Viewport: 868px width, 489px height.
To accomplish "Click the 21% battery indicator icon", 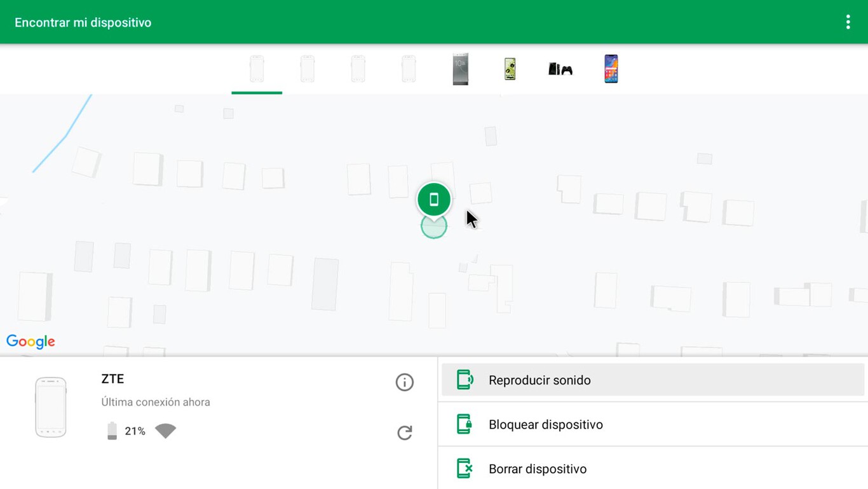I will (x=112, y=430).
